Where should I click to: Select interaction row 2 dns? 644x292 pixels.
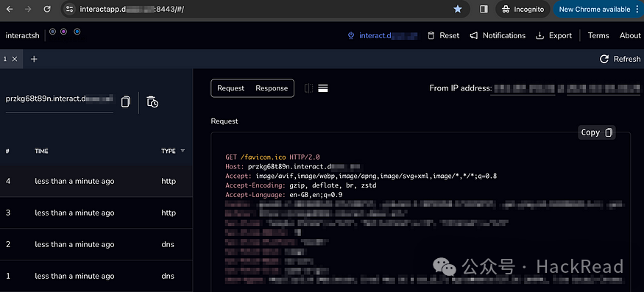pos(96,244)
